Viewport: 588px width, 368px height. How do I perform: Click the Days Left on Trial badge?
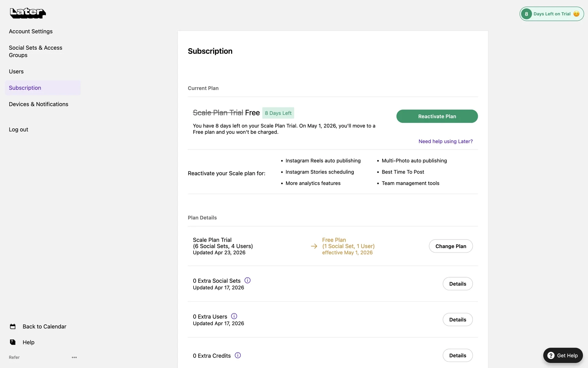(x=552, y=14)
